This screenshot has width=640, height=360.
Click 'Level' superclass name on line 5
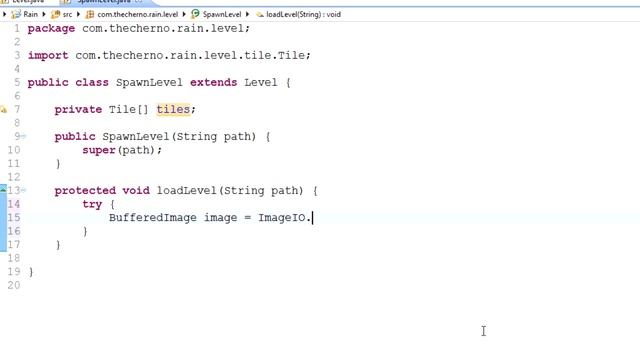[261, 82]
